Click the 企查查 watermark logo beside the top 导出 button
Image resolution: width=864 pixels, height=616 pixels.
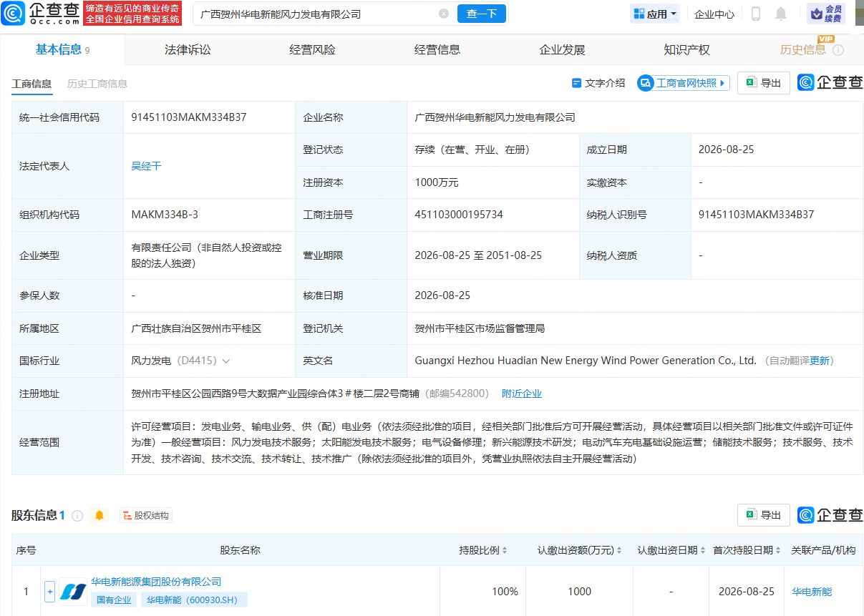click(x=830, y=83)
